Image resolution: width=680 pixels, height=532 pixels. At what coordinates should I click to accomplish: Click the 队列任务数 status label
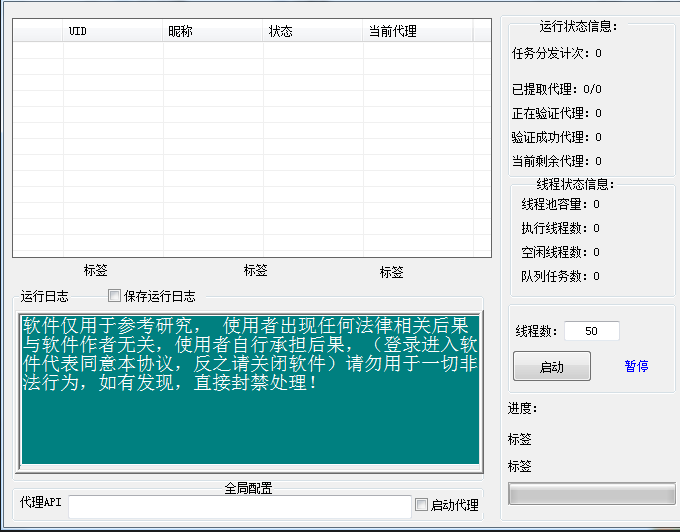point(560,276)
